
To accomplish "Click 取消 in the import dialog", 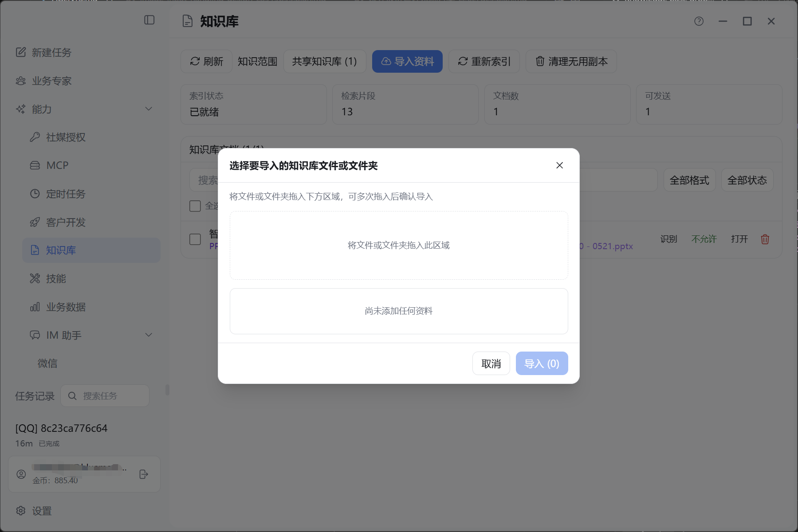I will point(491,364).
